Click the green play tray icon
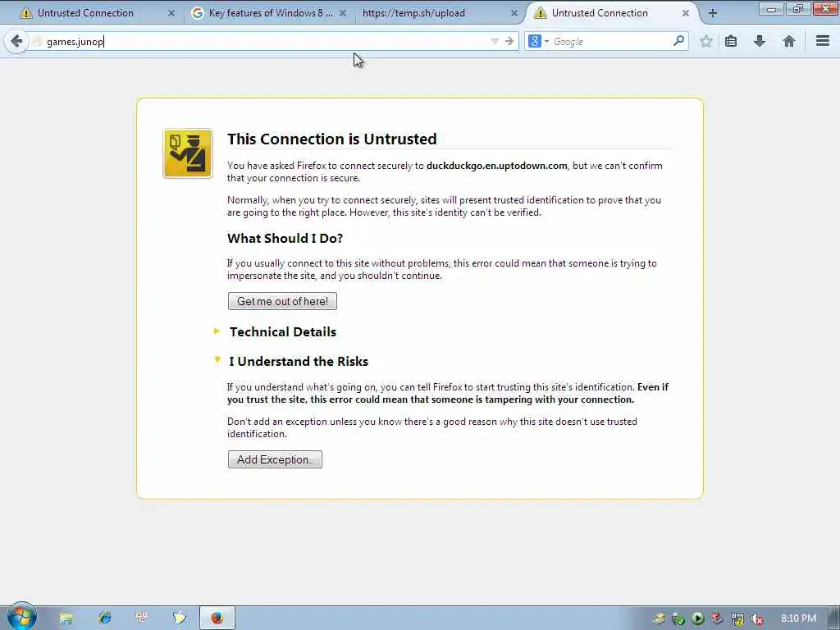Screen dimensions: 840x630 (x=697, y=619)
